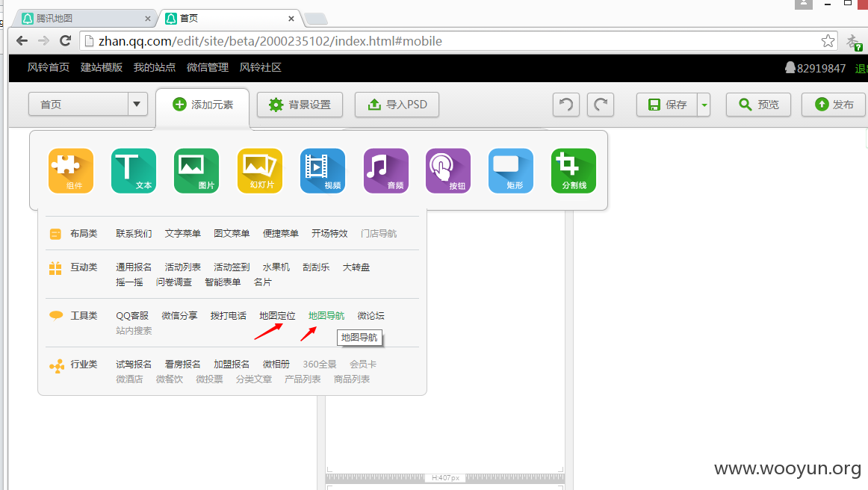Open 背景设置 background settings
Screen dimensions: 868x490
300,105
